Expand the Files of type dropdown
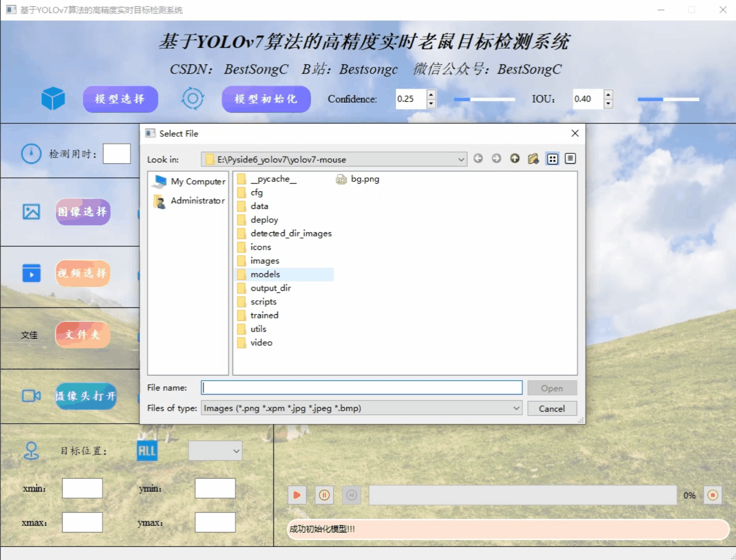 [x=516, y=408]
